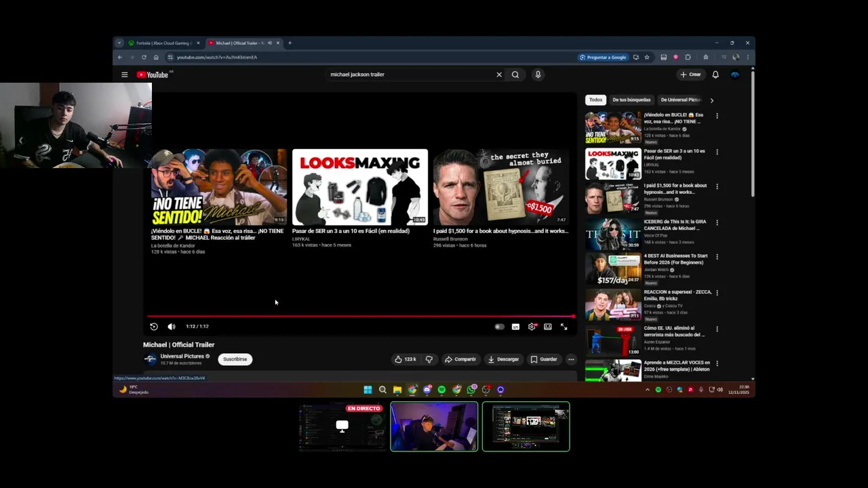The height and width of the screenshot is (488, 868).
Task: Show hidden system tray icons
Action: pyautogui.click(x=647, y=390)
